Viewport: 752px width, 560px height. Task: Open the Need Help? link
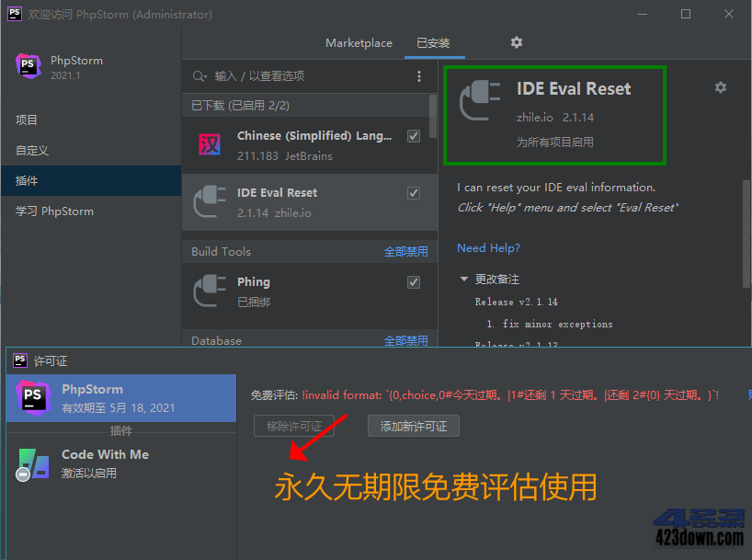pyautogui.click(x=488, y=247)
